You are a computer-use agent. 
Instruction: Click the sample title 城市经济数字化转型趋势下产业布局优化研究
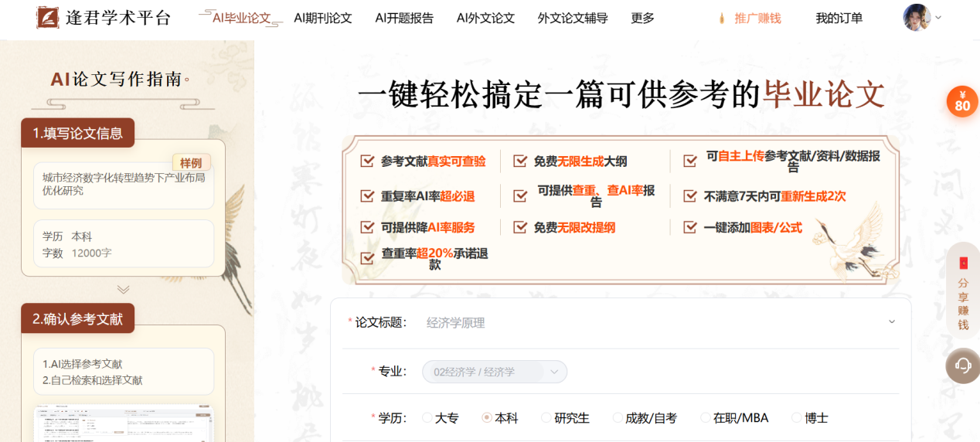click(x=124, y=184)
